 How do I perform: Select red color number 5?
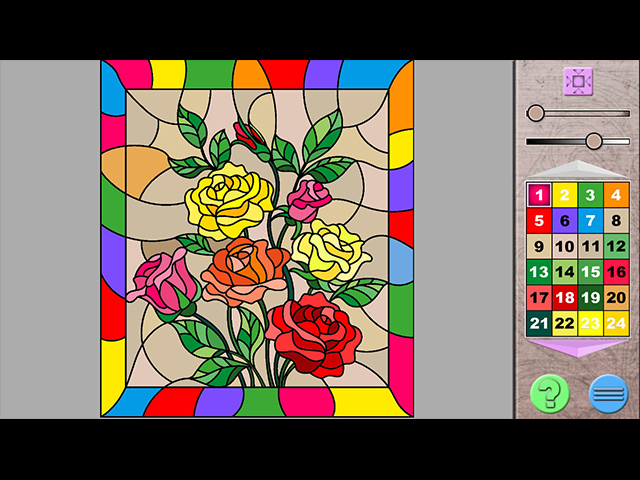pyautogui.click(x=538, y=221)
